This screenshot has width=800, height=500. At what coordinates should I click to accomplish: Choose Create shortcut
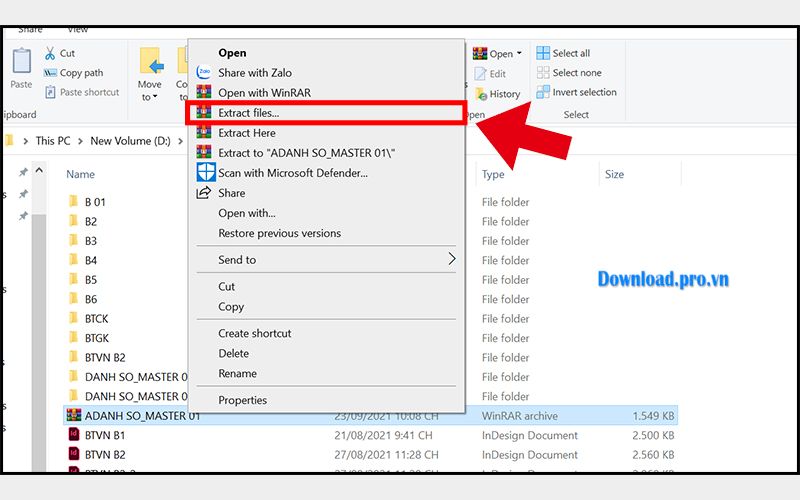pos(255,333)
